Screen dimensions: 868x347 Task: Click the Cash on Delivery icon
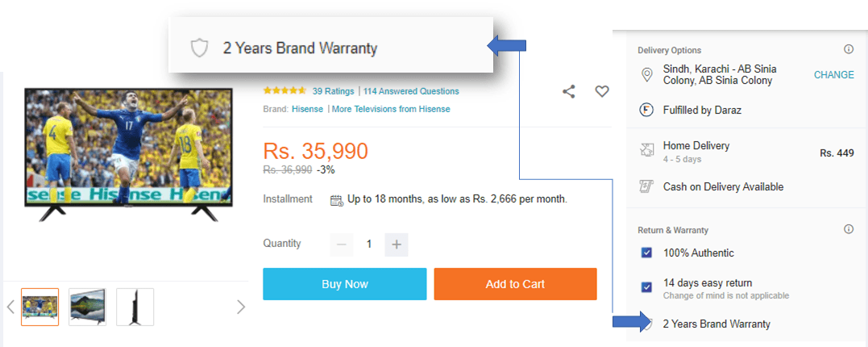(x=646, y=187)
